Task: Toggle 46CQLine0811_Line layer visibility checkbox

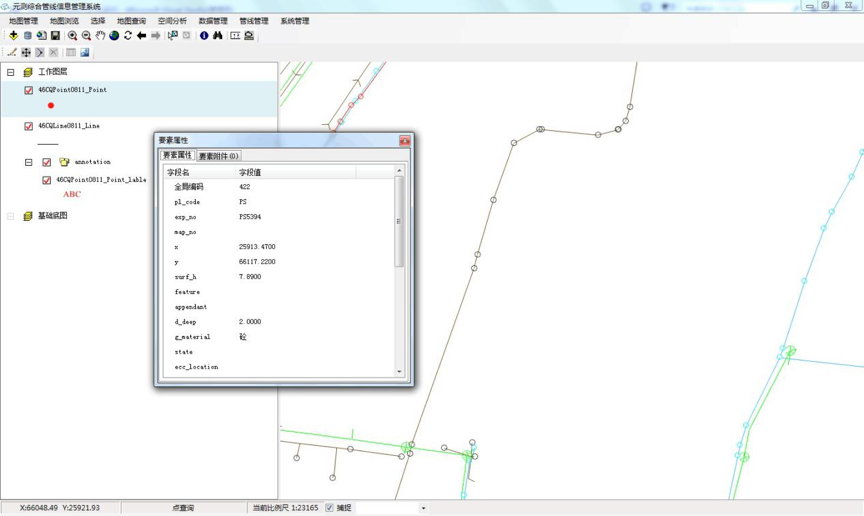Action: (x=29, y=126)
